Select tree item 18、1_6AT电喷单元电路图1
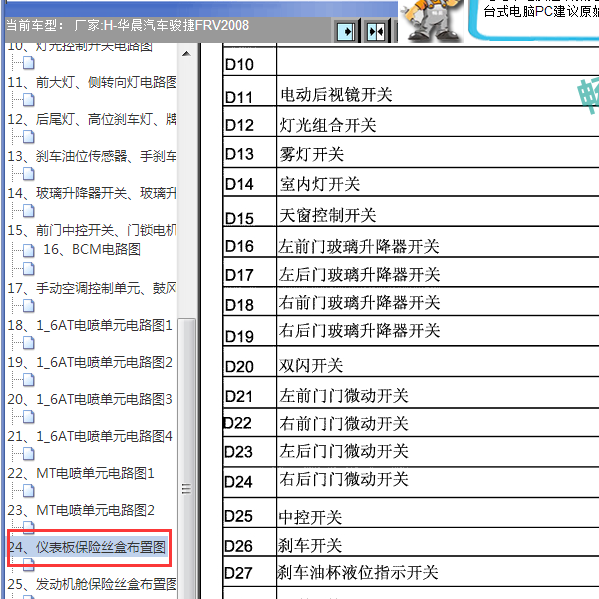599x599 pixels. click(90, 325)
